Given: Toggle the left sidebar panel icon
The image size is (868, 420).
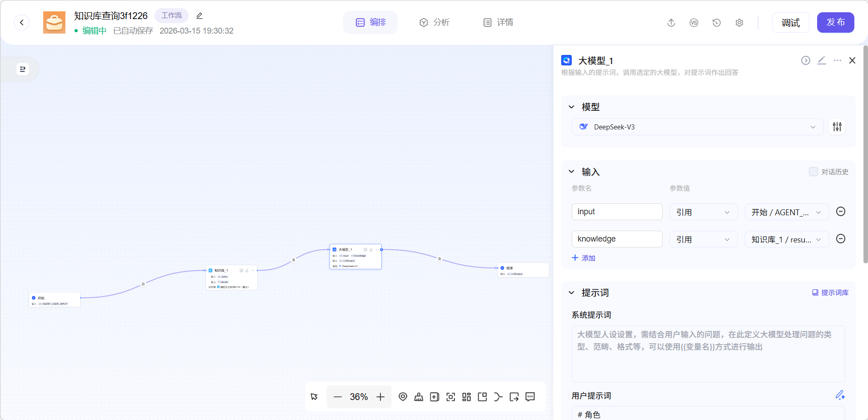Looking at the screenshot, I should tap(22, 69).
